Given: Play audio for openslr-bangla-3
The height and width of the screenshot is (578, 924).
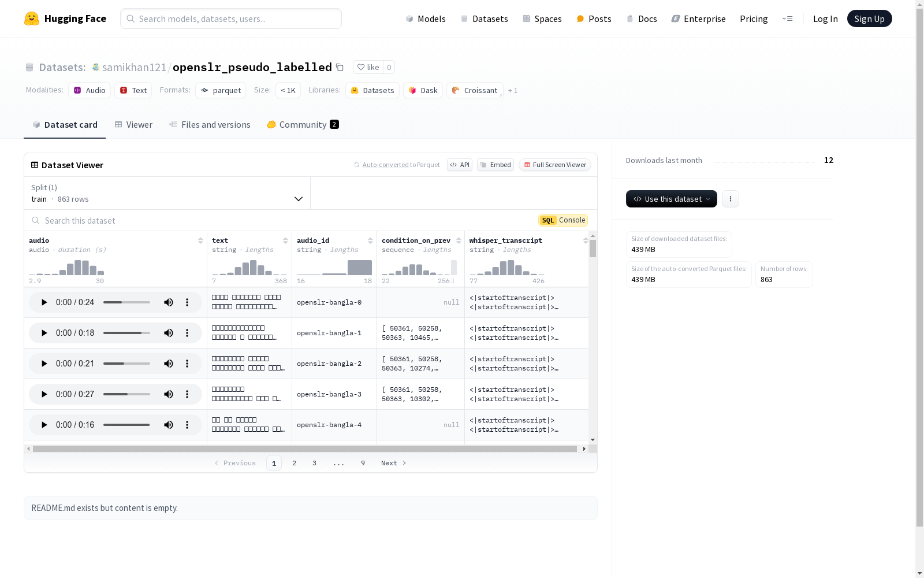Looking at the screenshot, I should pos(44,394).
